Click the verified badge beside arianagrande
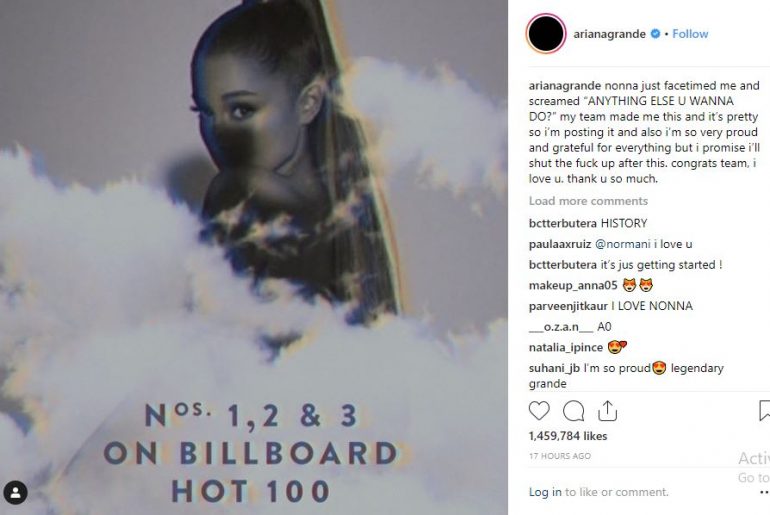This screenshot has height=515, width=770. click(x=655, y=34)
